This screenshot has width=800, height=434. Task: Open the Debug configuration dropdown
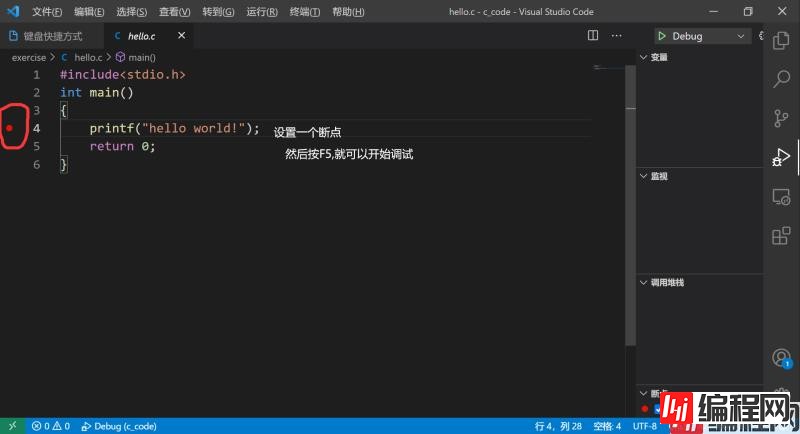coord(740,36)
